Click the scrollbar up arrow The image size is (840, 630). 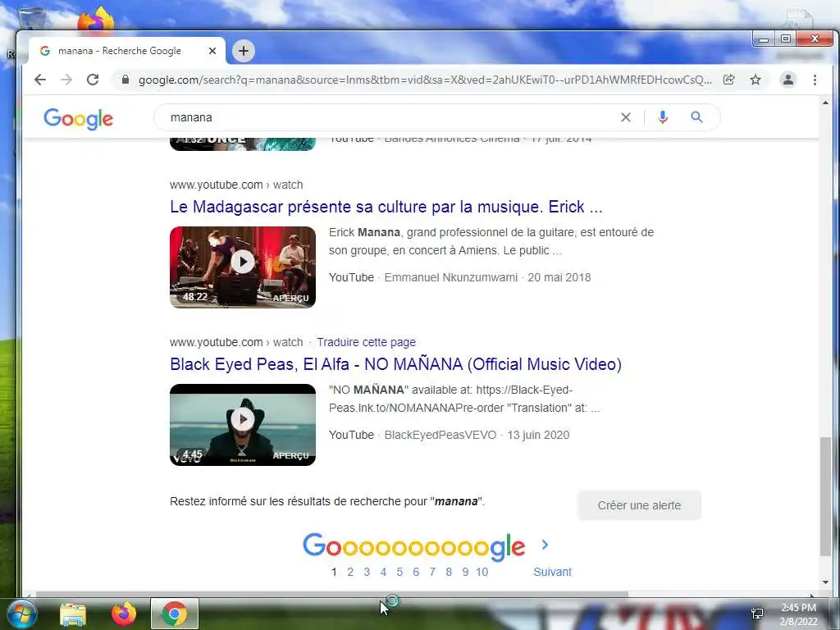825,103
